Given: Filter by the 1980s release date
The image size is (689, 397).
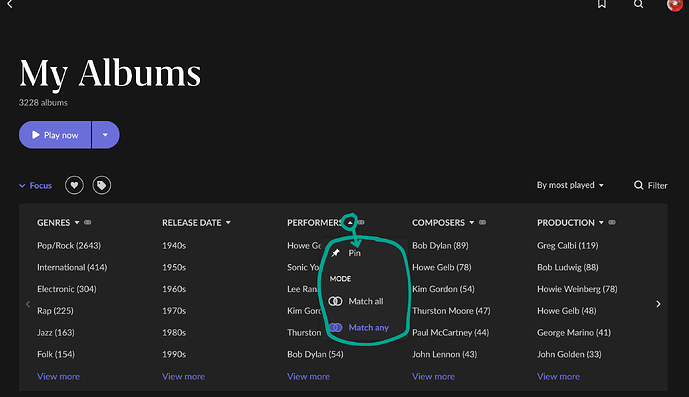Looking at the screenshot, I should click(x=174, y=332).
